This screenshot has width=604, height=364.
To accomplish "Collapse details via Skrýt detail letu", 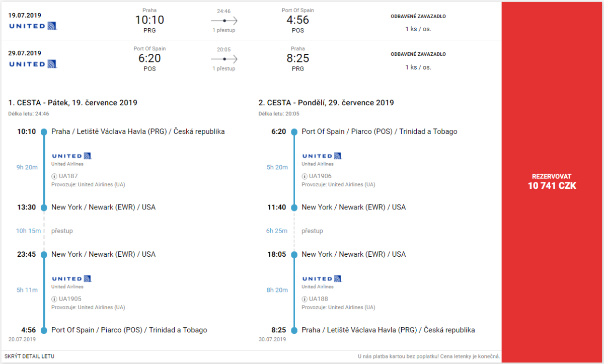I will tap(29, 356).
